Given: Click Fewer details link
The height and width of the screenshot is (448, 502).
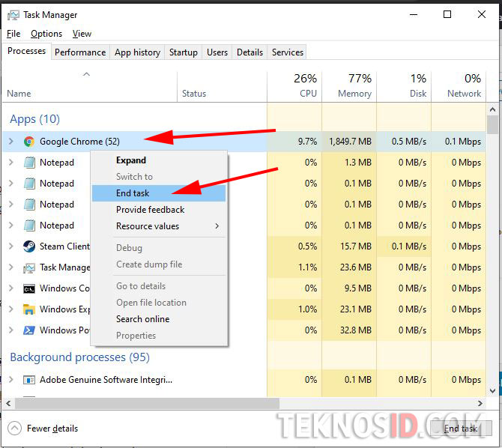Looking at the screenshot, I should (x=52, y=429).
